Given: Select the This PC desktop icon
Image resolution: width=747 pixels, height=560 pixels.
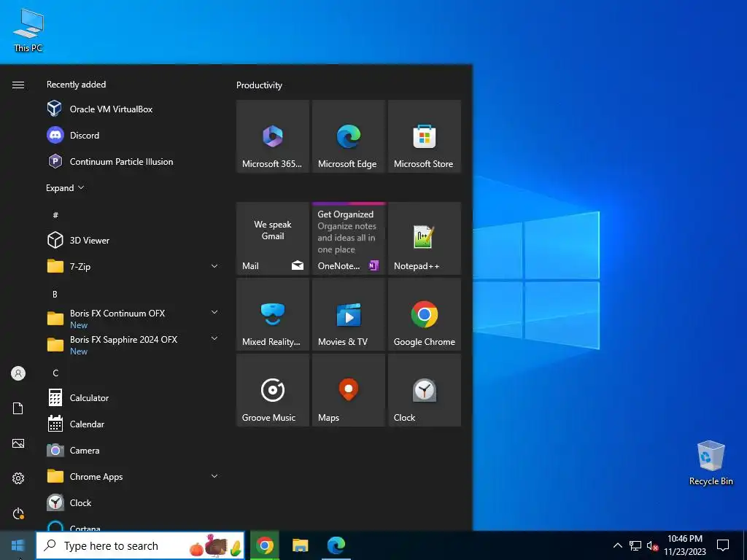Looking at the screenshot, I should point(28,29).
